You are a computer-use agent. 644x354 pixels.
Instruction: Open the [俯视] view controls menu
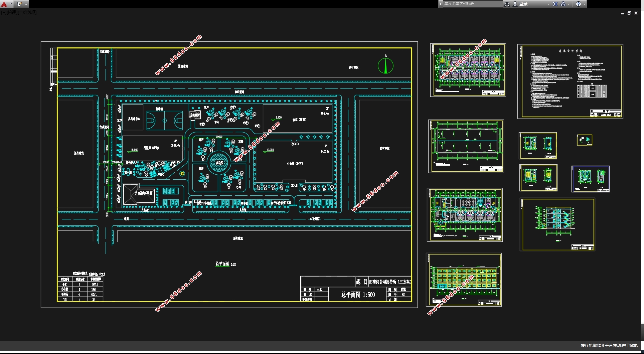12,12
